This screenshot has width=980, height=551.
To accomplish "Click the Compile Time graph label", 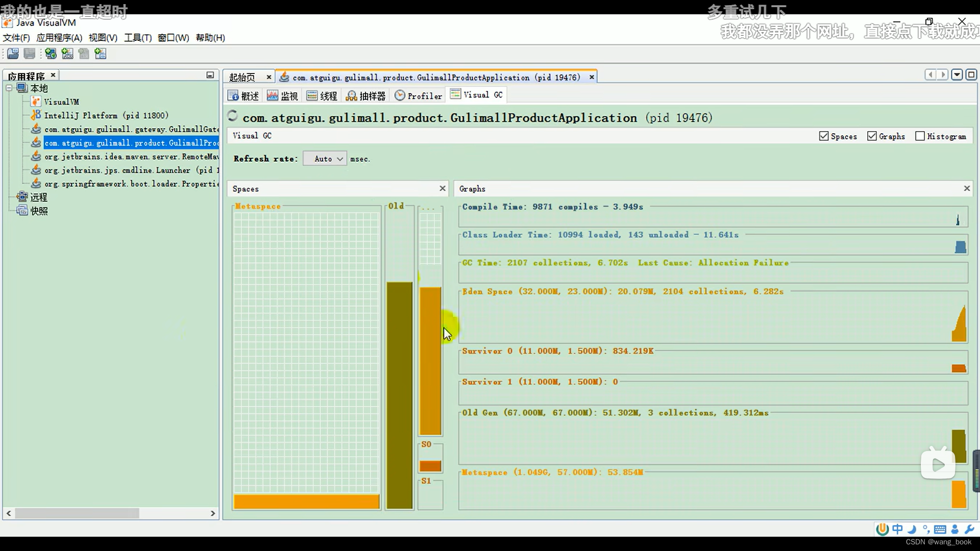I will (x=553, y=207).
